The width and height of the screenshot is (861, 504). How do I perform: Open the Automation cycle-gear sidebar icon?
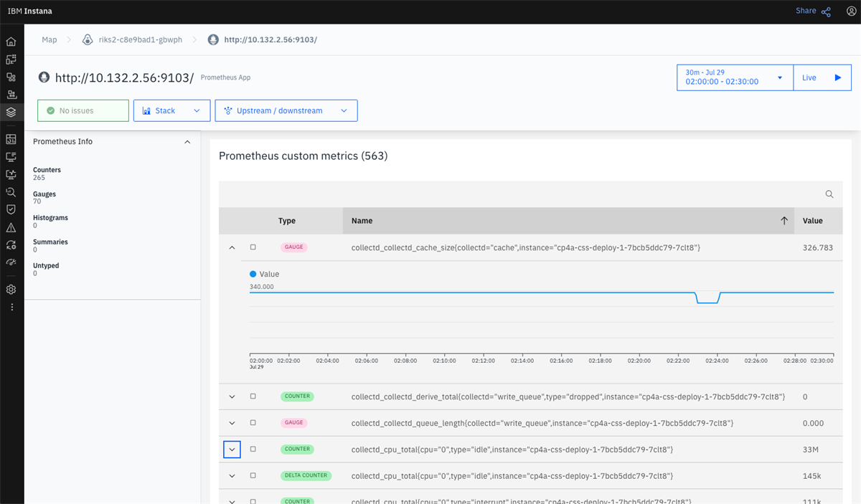tap(11, 245)
